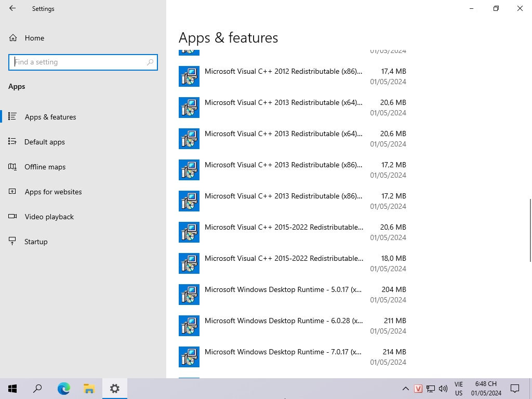The width and height of the screenshot is (532, 399).
Task: Launch Microsoft Edge from taskbar
Action: tap(63, 388)
